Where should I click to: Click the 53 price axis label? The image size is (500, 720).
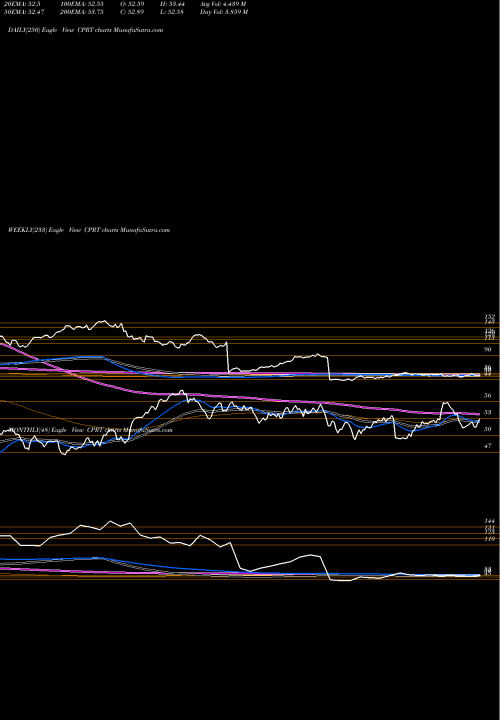click(x=488, y=412)
